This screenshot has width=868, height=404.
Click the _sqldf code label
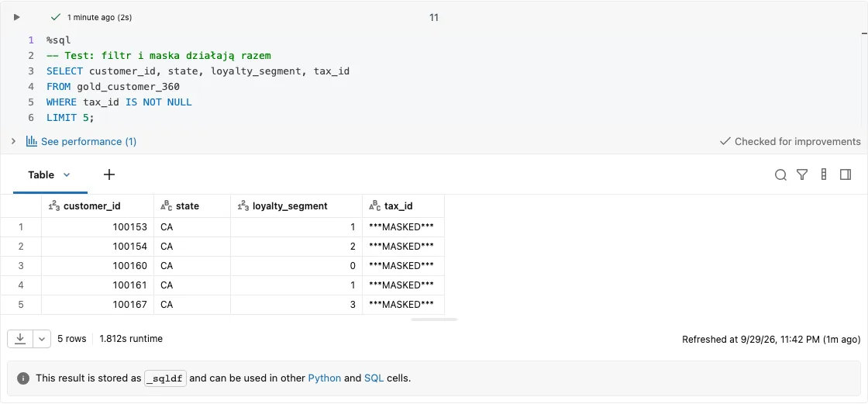(166, 378)
